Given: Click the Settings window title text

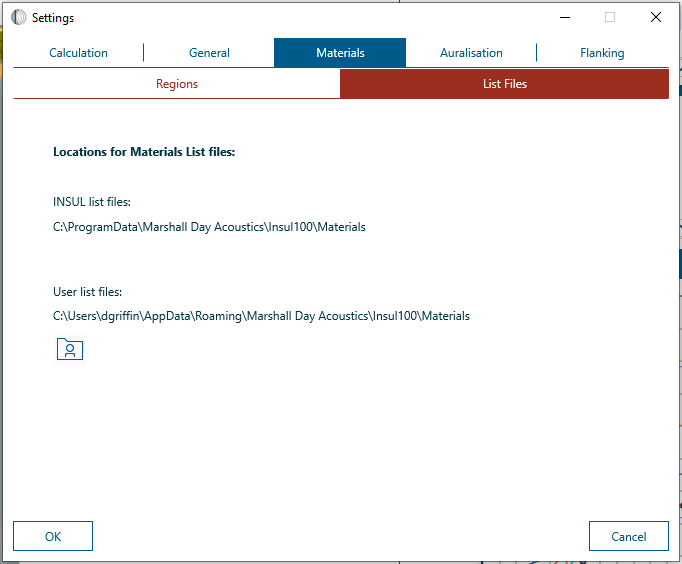Looking at the screenshot, I should point(53,18).
